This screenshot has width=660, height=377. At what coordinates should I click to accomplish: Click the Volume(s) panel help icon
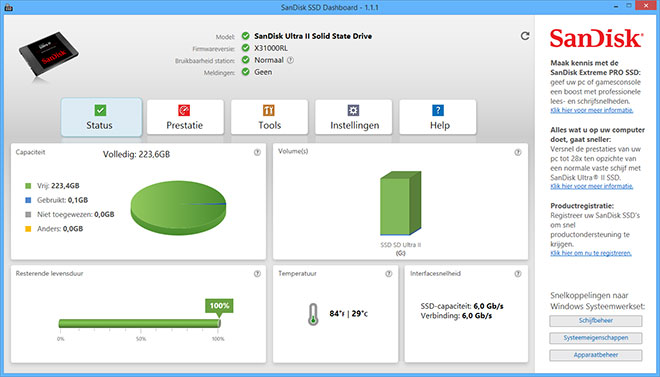tap(518, 152)
